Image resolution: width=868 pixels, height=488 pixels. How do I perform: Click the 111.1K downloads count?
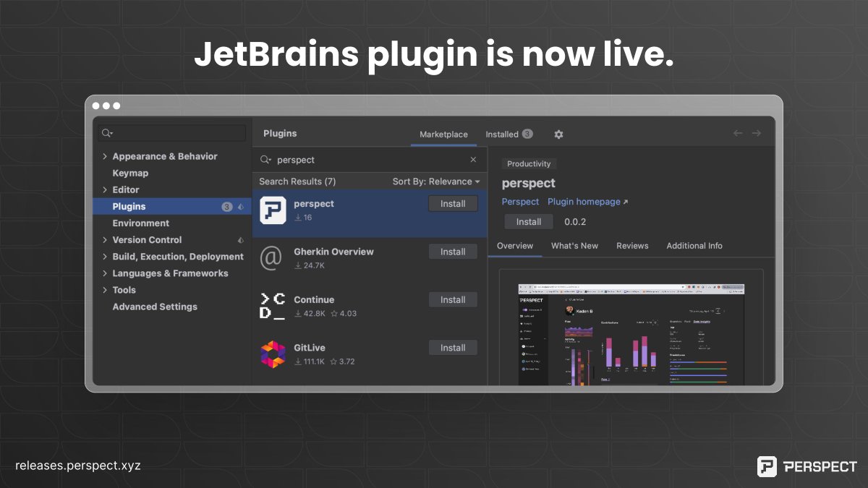(310, 361)
